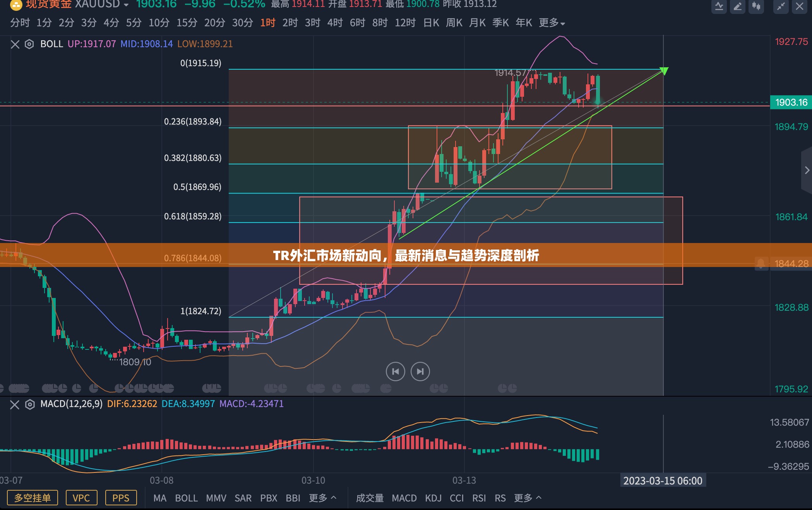Switch to the 12时 timeframe
812x510 pixels.
click(405, 23)
